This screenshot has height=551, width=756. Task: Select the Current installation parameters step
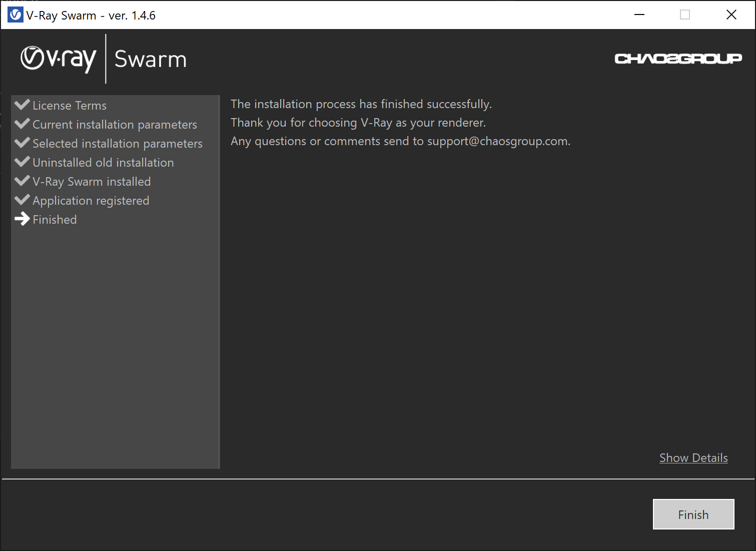tap(115, 125)
